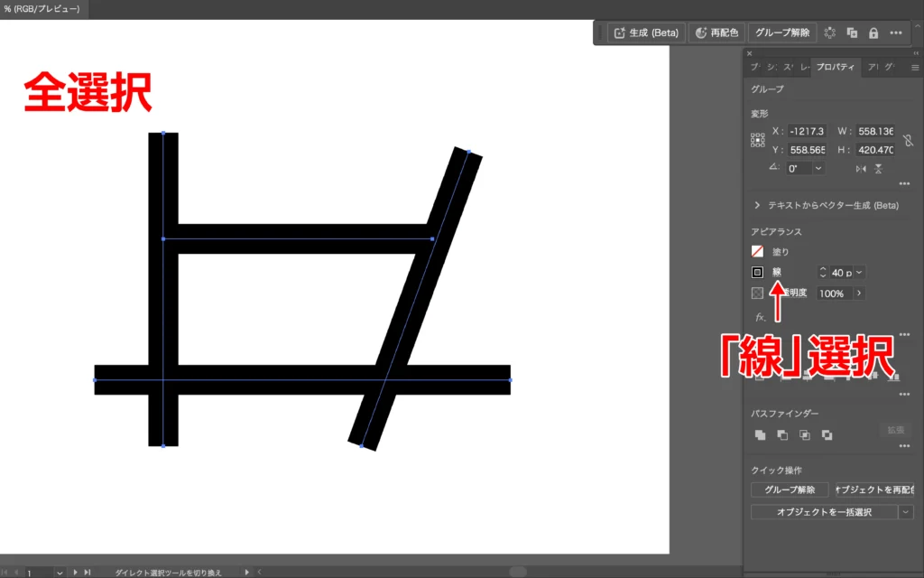Switch to the プロパティ tab

coord(836,67)
